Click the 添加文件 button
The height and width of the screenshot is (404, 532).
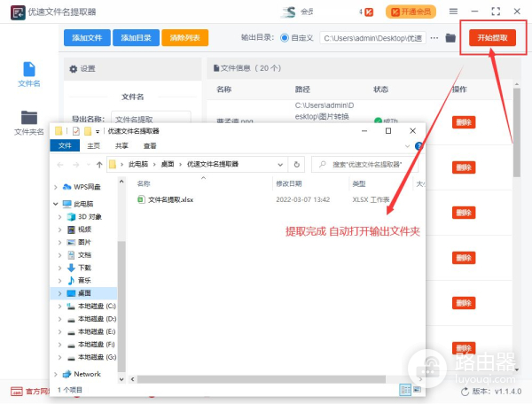click(87, 37)
